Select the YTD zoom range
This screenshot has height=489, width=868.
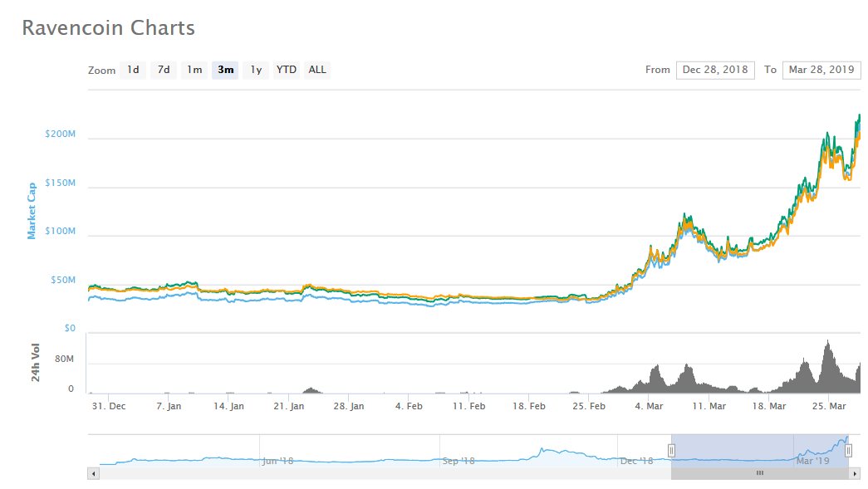287,70
